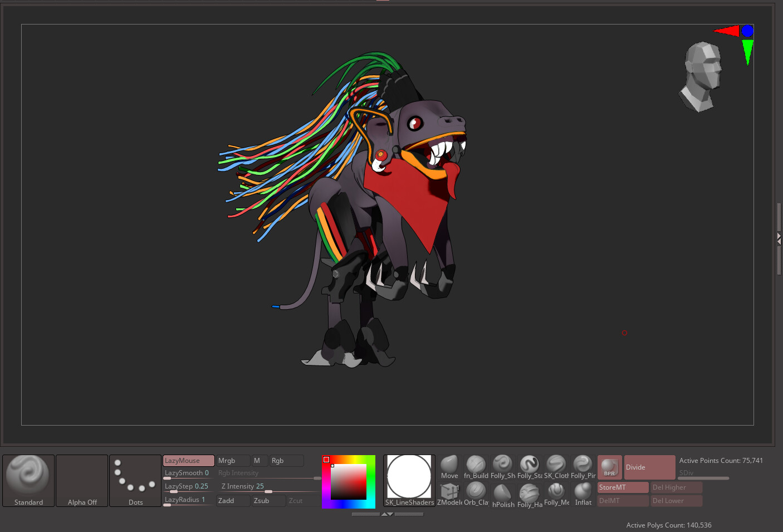Choose the hPolish brush
The height and width of the screenshot is (532, 783).
[x=502, y=494]
